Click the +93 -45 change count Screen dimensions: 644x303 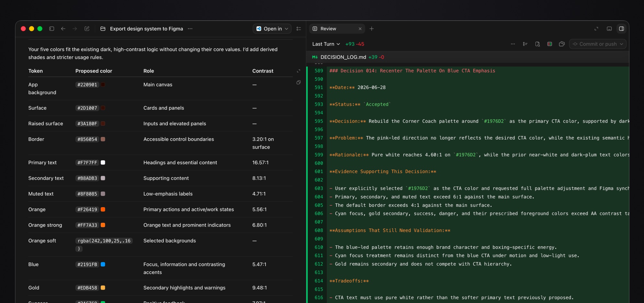click(355, 44)
